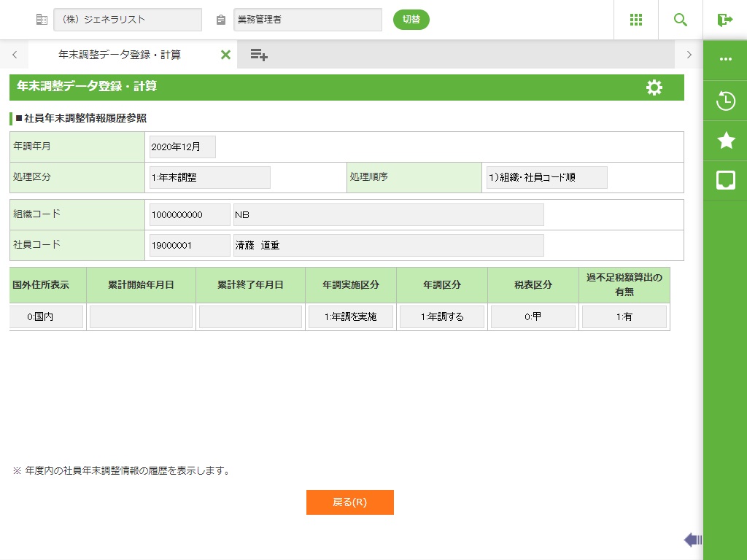
Task: Open the history clock icon in sidebar
Action: (726, 101)
